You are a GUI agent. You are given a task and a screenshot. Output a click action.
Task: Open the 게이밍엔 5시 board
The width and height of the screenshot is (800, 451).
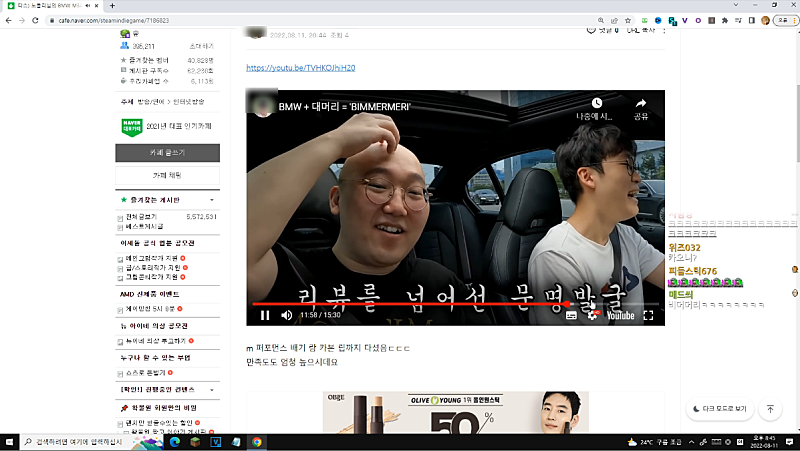tap(150, 309)
